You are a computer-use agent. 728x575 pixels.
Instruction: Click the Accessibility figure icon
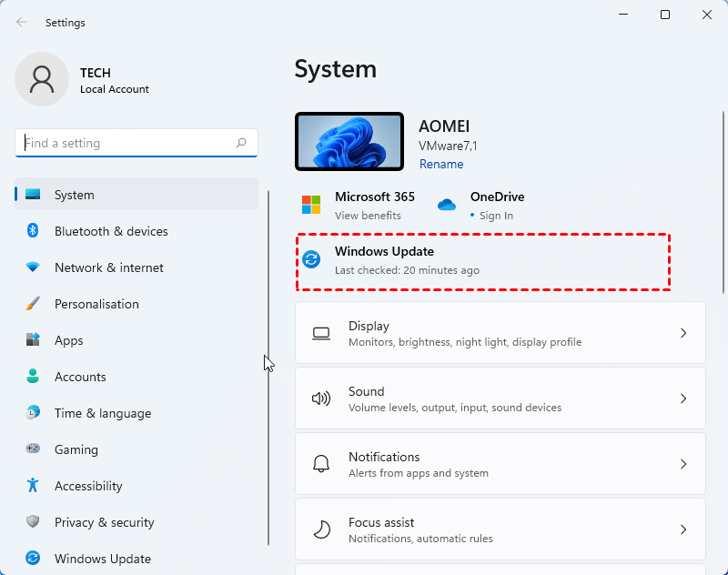[33, 485]
